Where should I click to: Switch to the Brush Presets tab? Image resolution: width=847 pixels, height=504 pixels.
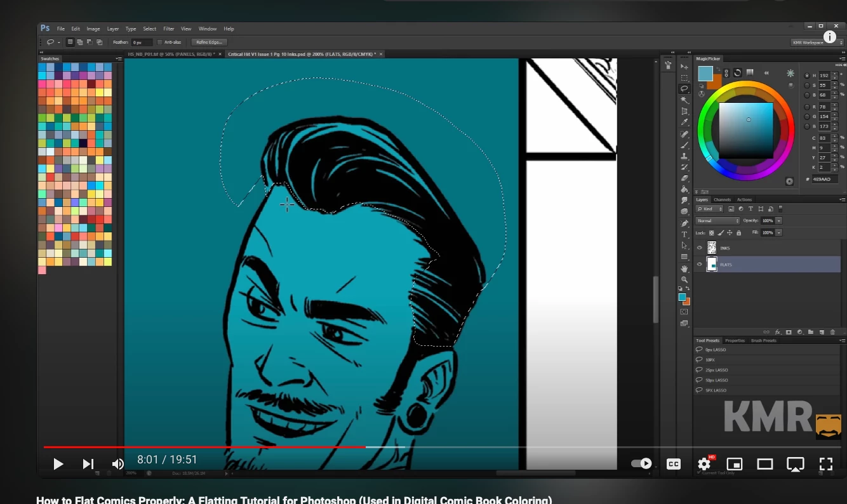(x=764, y=340)
